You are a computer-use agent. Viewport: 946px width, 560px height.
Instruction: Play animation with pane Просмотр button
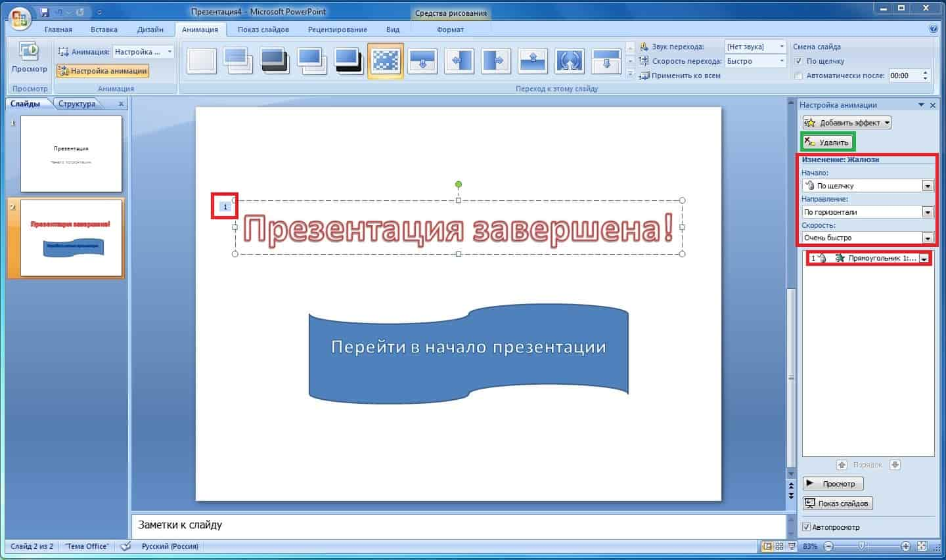point(833,484)
